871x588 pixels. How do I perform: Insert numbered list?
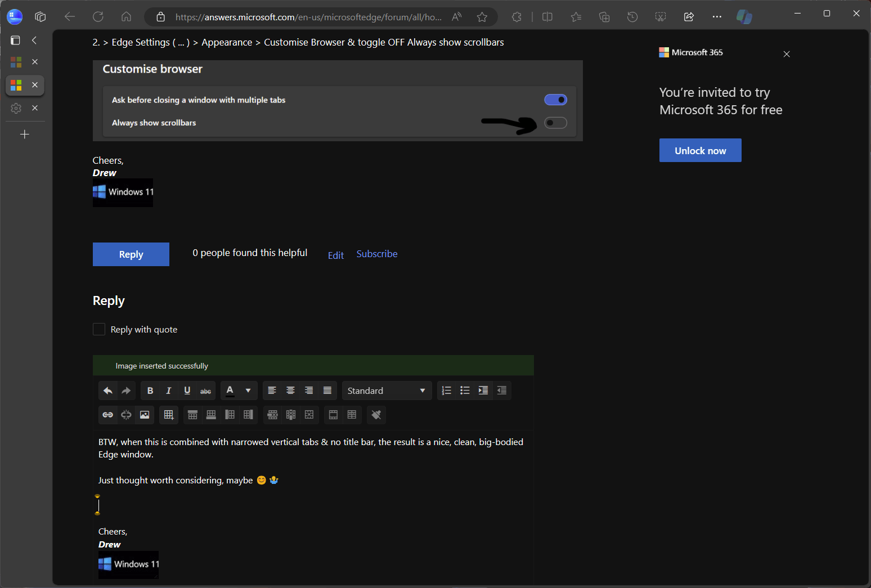(x=447, y=390)
